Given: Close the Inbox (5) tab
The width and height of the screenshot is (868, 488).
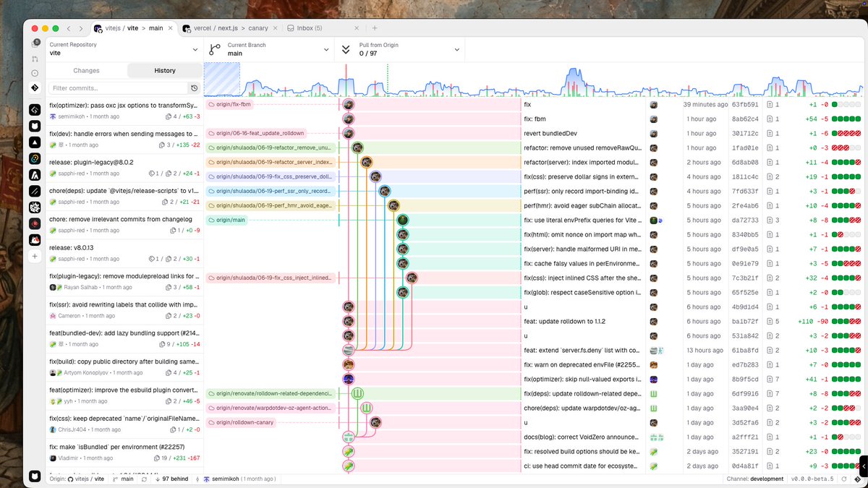Looking at the screenshot, I should coord(358,28).
